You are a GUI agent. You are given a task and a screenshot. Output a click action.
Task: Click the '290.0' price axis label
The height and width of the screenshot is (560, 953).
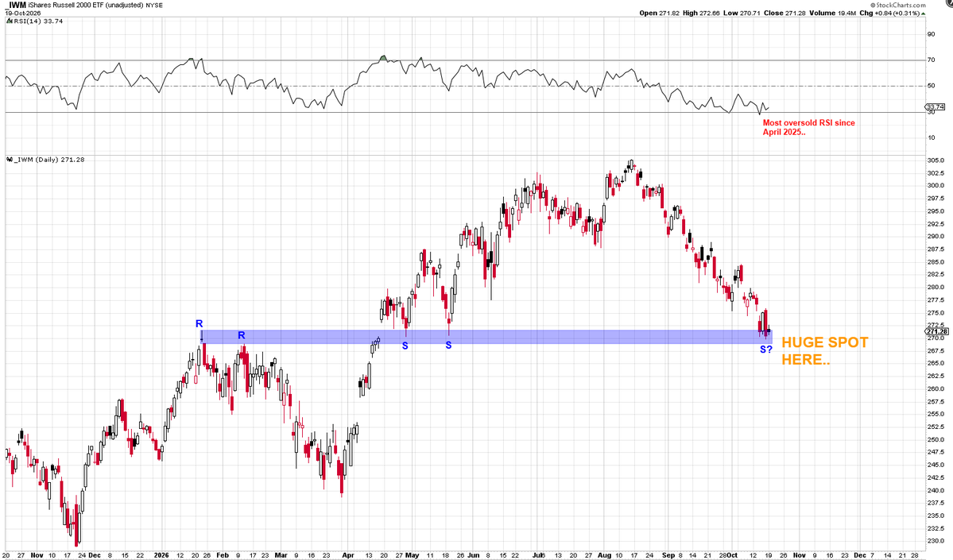pos(936,236)
